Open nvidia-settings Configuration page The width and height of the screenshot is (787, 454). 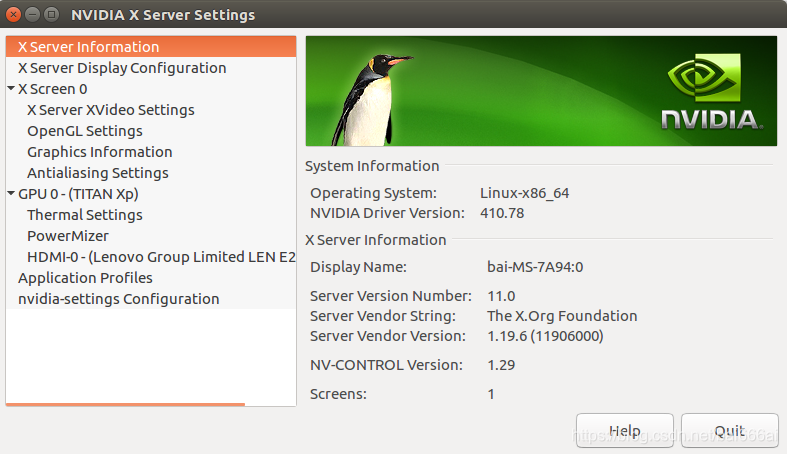point(151,299)
